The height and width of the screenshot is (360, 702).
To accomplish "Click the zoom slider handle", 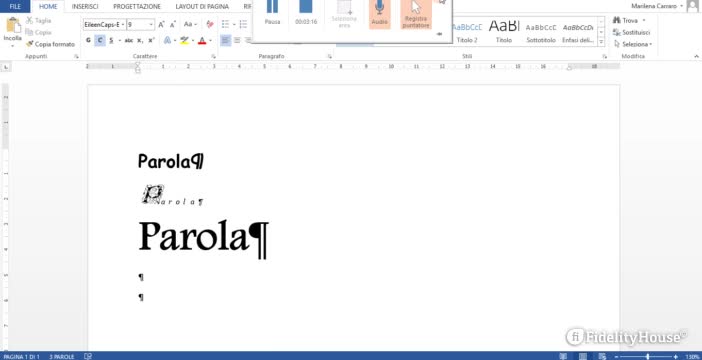I will [x=648, y=356].
